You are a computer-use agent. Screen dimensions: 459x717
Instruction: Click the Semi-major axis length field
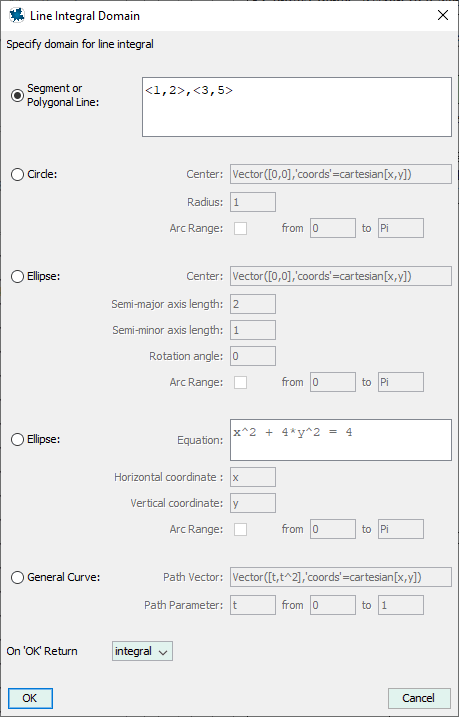tap(253, 304)
